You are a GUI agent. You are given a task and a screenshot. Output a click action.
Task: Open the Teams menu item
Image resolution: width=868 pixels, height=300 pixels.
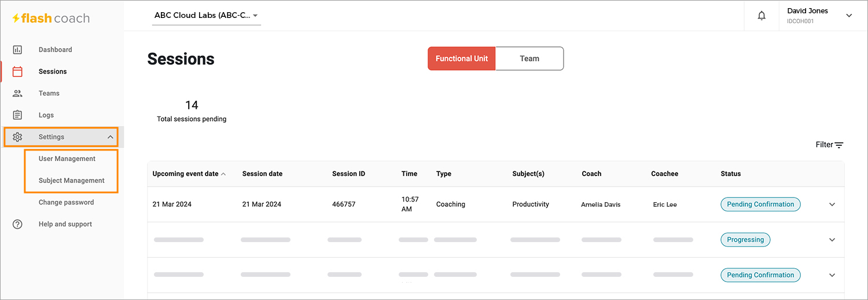[x=49, y=93]
